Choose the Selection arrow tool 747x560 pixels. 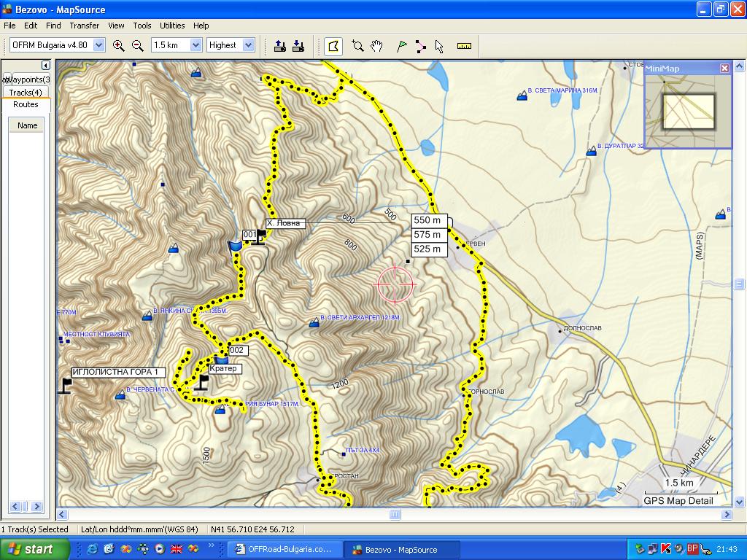439,46
